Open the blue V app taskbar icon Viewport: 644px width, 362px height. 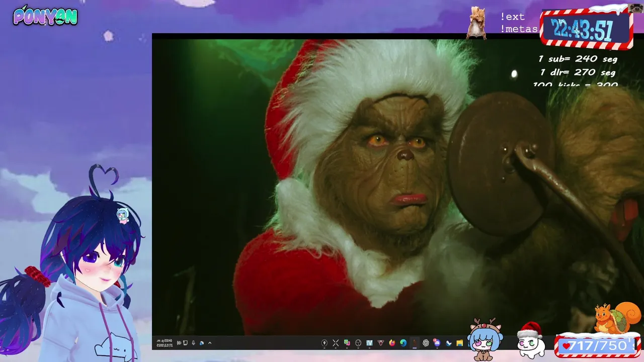pos(369,343)
